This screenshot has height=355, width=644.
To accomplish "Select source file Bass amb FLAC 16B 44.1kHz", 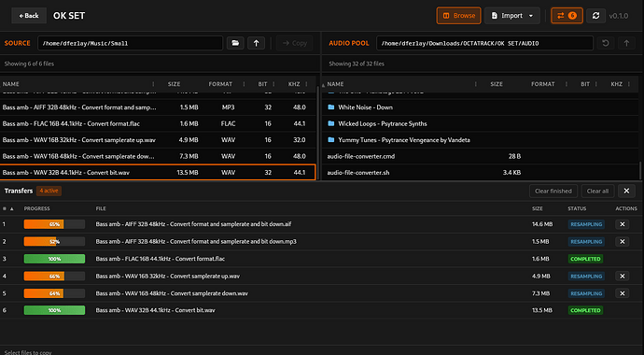I will [x=158, y=123].
